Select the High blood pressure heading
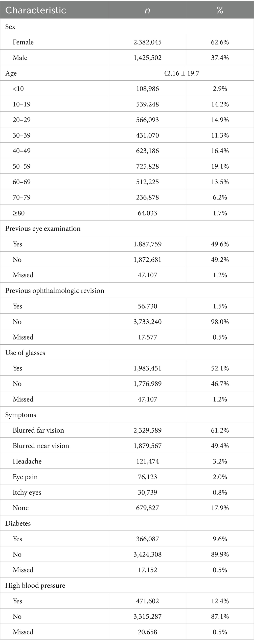Image resolution: width=254 pixels, height=644 pixels. (x=35, y=585)
